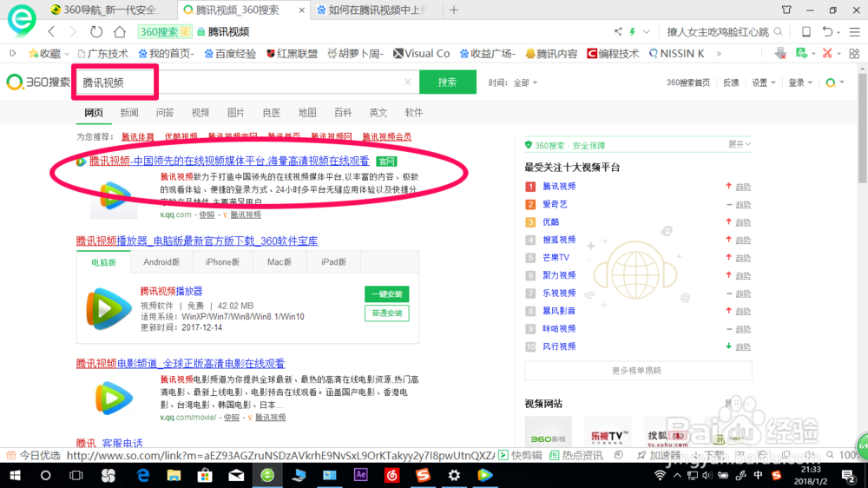The height and width of the screenshot is (488, 868).
Task: Switch to the 新闻 search tab
Action: click(x=129, y=112)
